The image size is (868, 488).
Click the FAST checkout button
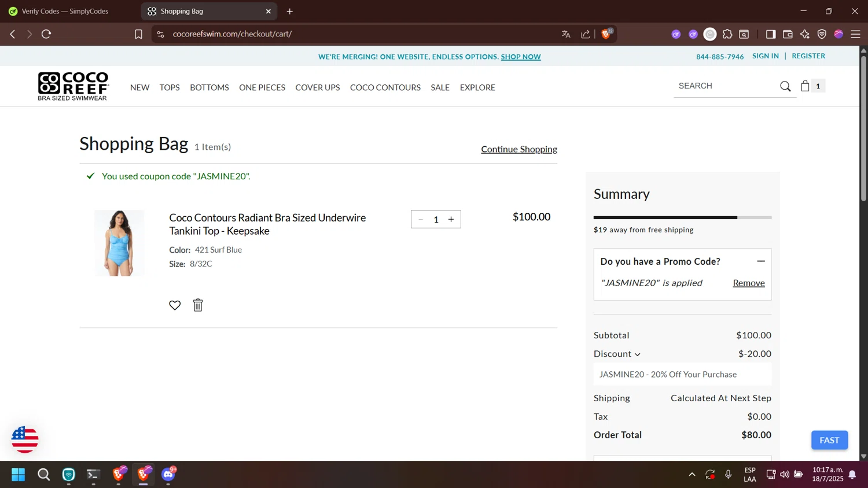click(829, 440)
